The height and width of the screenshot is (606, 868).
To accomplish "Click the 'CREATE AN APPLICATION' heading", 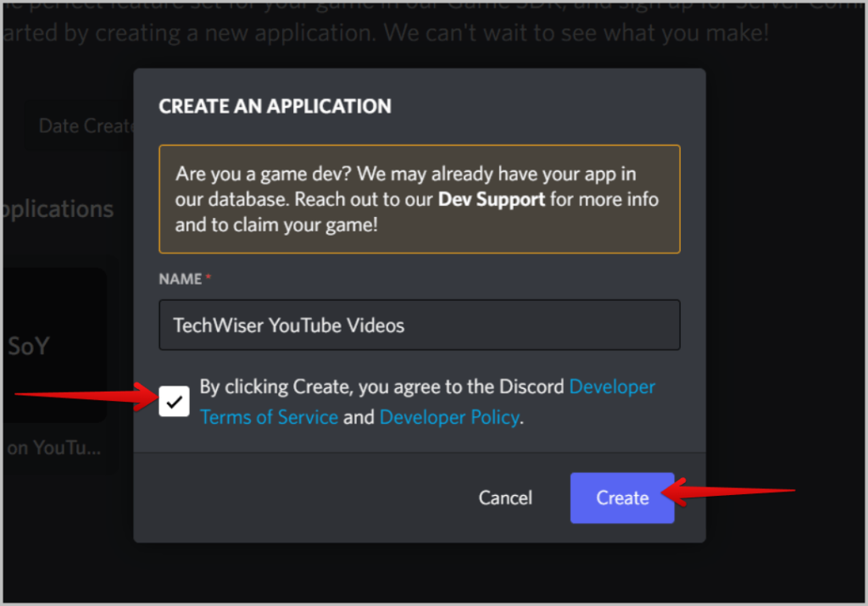I will (x=275, y=106).
